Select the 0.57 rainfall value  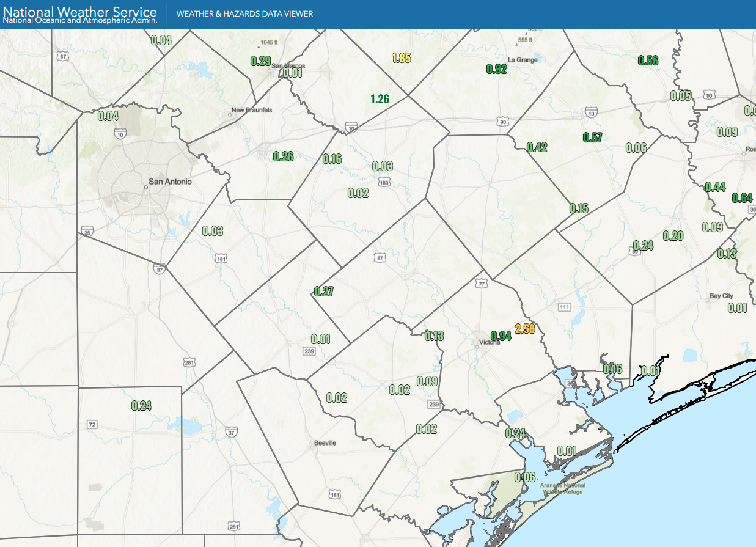click(x=593, y=138)
